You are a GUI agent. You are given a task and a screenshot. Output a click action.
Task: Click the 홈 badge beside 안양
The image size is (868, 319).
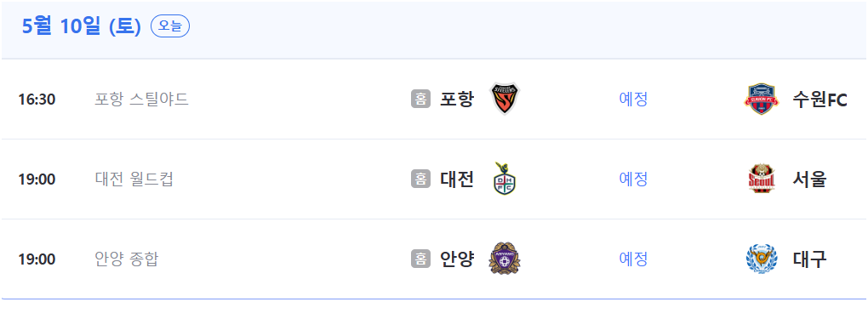[420, 259]
